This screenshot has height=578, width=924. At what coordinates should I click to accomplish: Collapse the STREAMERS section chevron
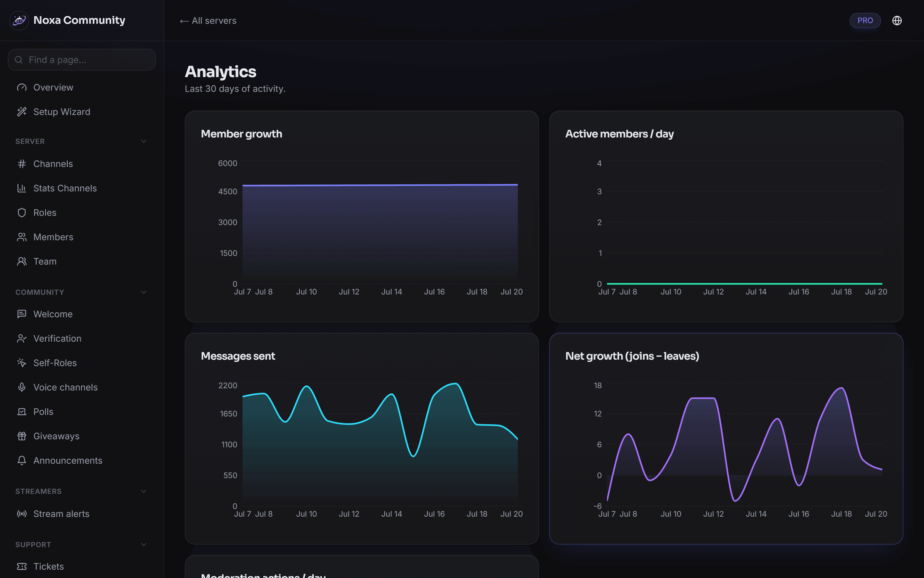click(143, 492)
